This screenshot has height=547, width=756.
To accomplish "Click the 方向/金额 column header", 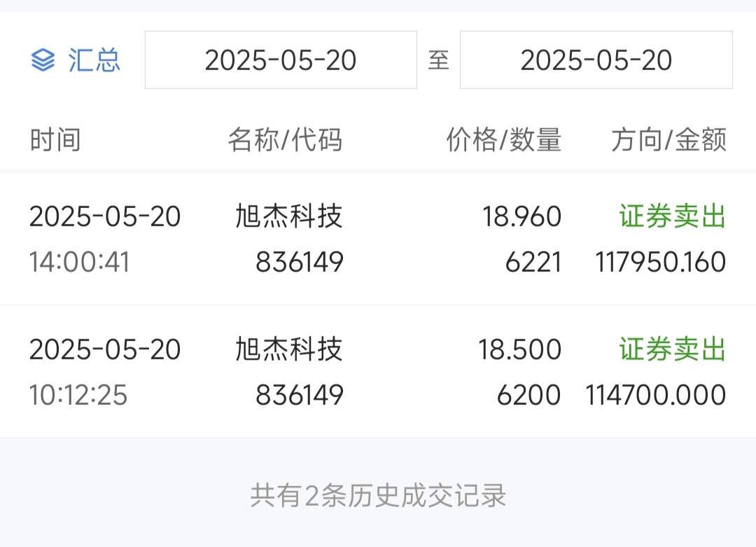I will 668,140.
